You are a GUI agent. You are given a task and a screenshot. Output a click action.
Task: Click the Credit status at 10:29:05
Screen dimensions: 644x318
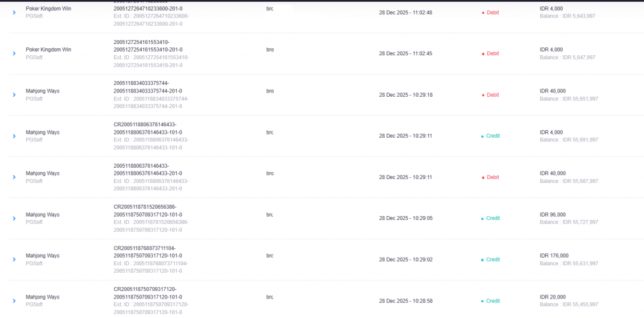[493, 218]
